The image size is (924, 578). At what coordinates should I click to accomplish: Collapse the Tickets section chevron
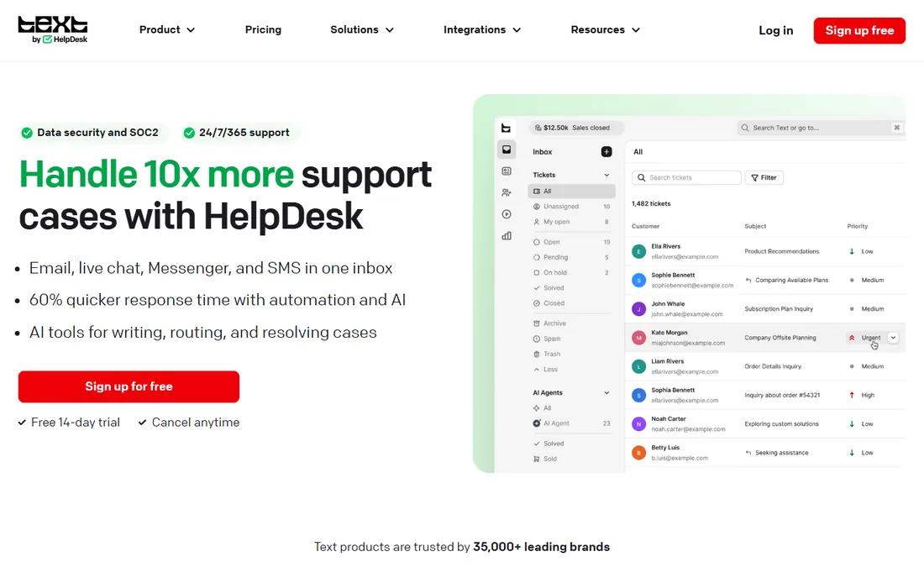coord(606,175)
